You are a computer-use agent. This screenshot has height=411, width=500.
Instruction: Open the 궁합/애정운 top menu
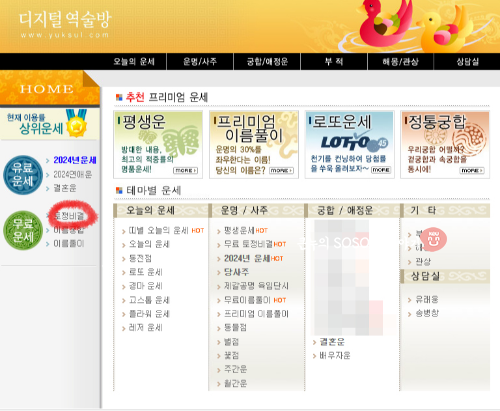[267, 62]
